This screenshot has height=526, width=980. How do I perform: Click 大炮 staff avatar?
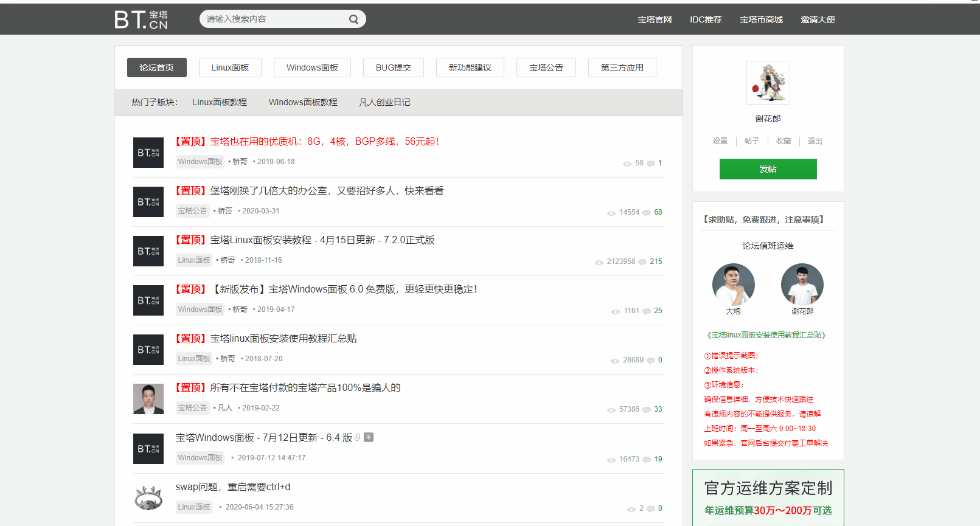coord(734,285)
